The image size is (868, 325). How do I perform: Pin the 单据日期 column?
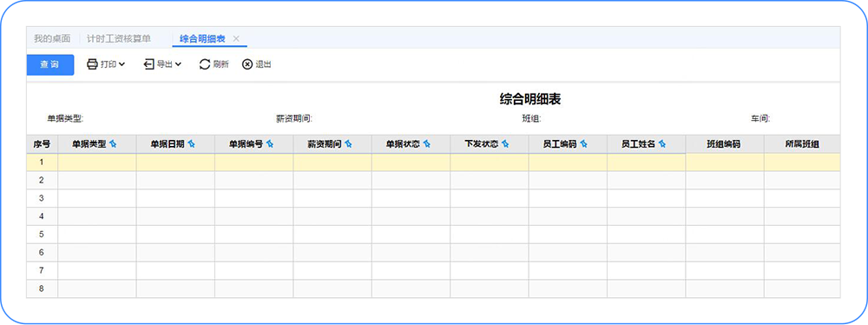pyautogui.click(x=192, y=144)
